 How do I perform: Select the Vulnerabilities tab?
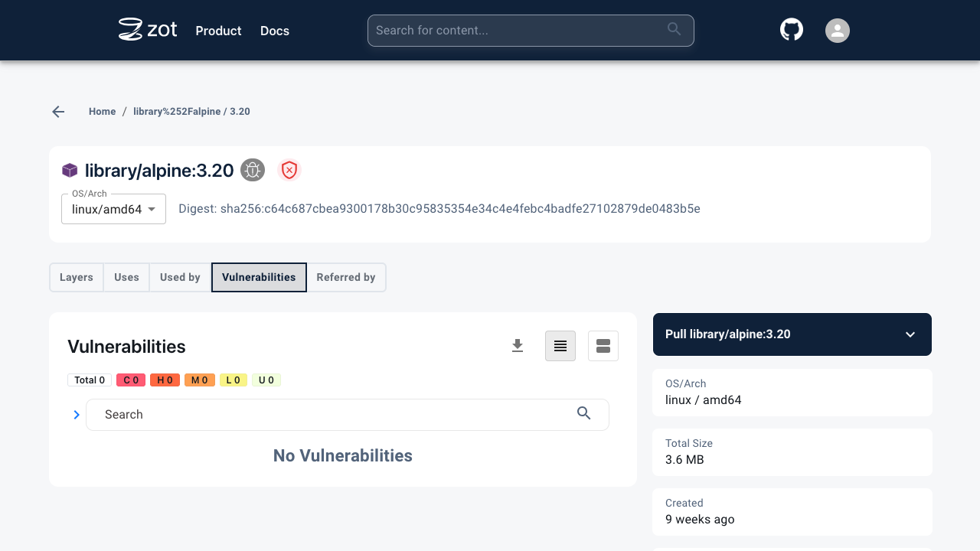259,277
